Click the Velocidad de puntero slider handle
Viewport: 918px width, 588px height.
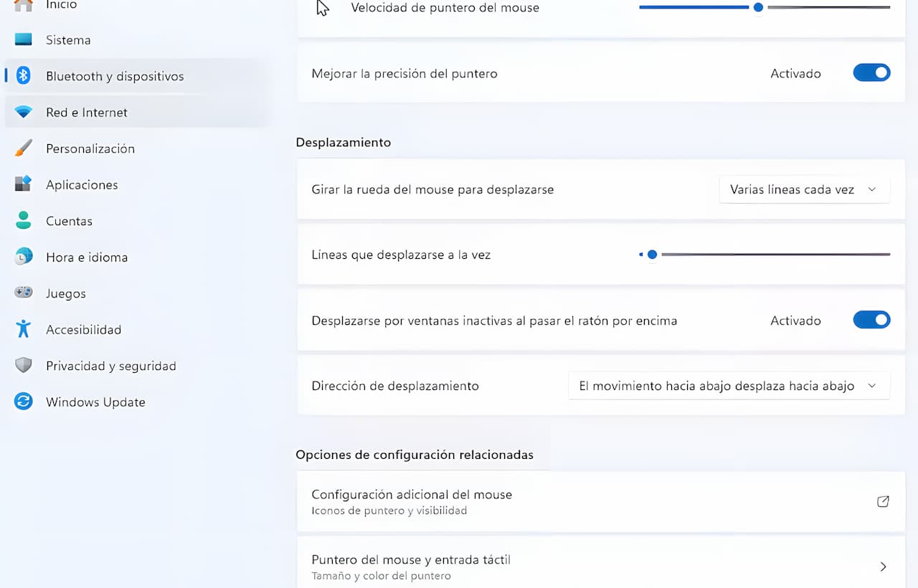click(x=758, y=7)
